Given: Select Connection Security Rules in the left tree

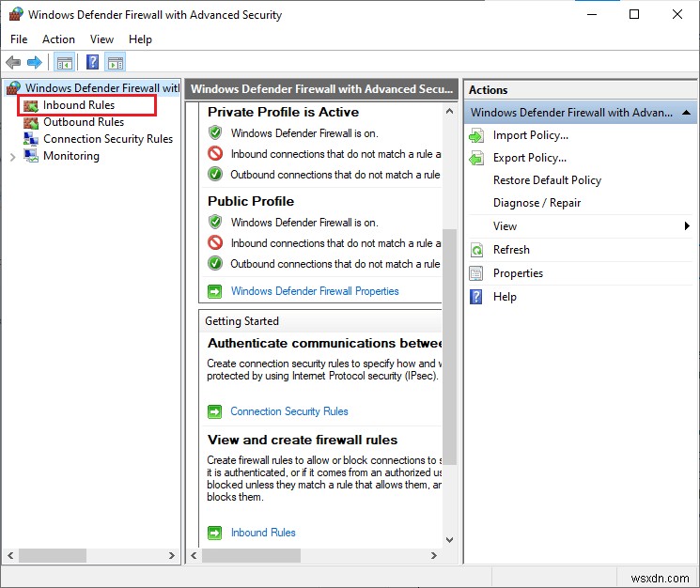Looking at the screenshot, I should click(108, 139).
